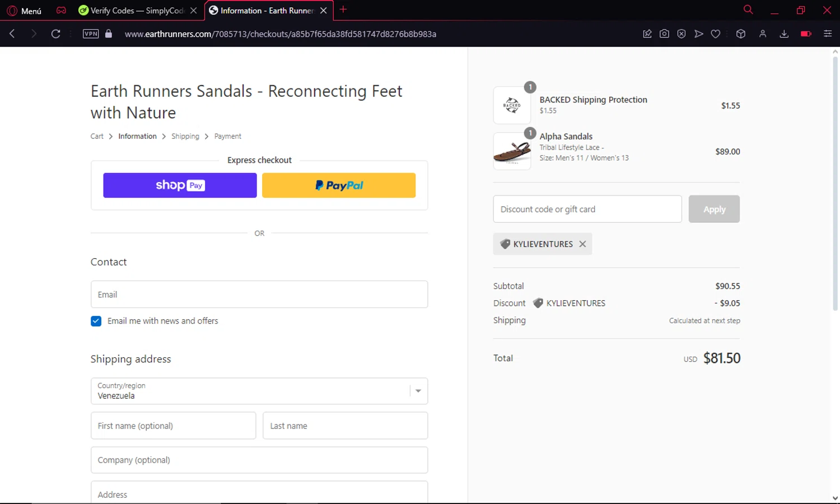
Task: Go back to Cart breadcrumb link
Action: pyautogui.click(x=97, y=137)
